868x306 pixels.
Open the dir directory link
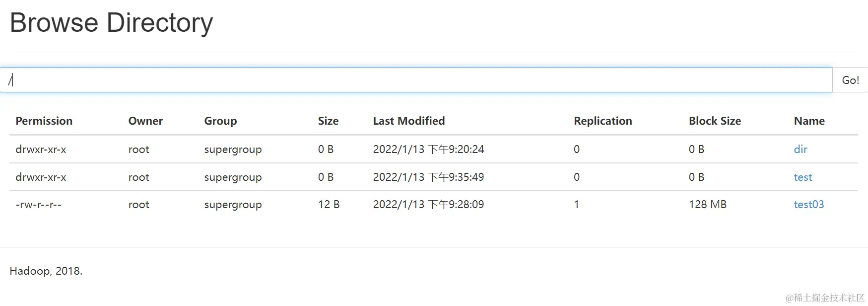[x=801, y=149]
